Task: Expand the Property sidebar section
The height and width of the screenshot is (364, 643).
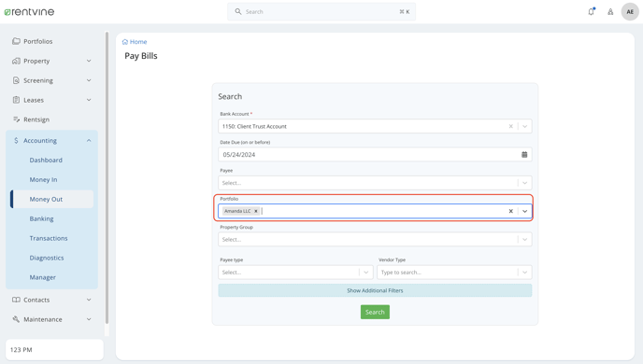Action: (51, 61)
